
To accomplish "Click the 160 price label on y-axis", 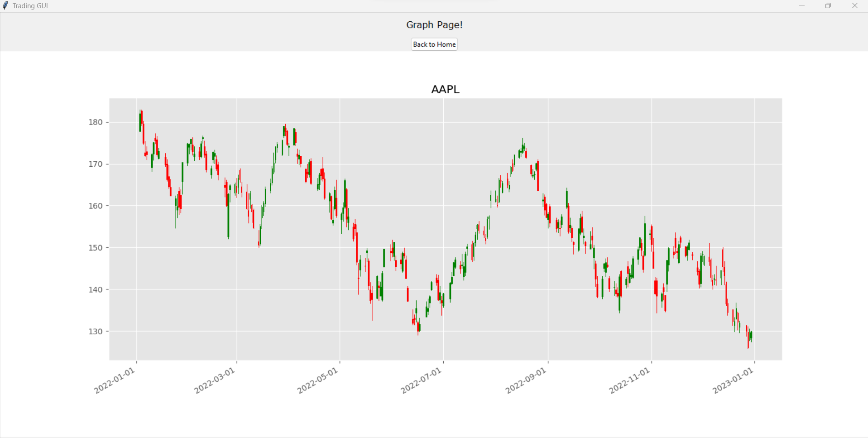I will click(x=96, y=206).
